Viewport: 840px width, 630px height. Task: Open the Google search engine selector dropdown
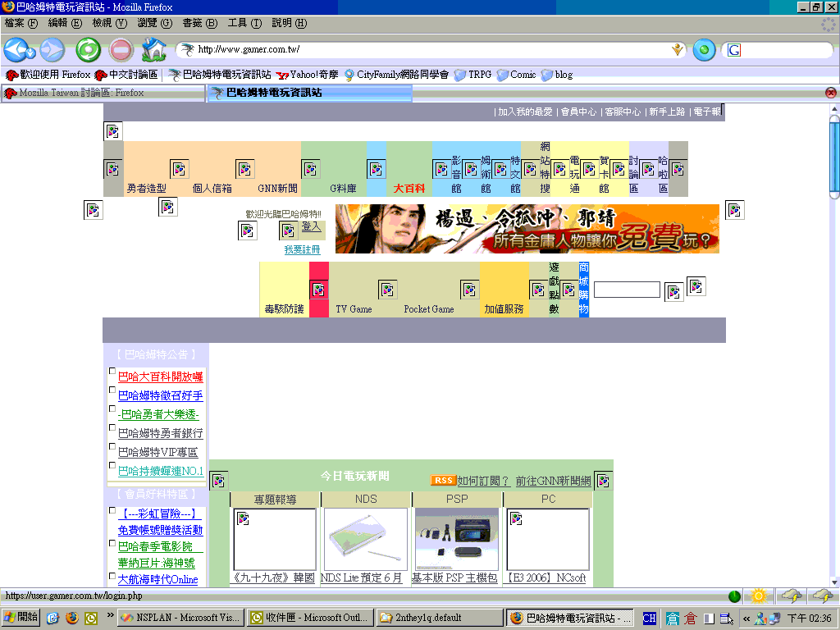tap(733, 50)
